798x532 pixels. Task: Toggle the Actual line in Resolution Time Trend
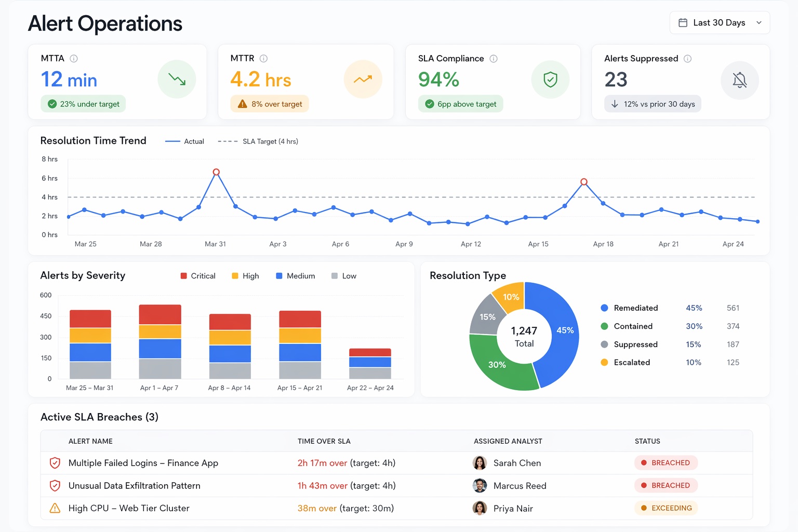click(x=184, y=141)
